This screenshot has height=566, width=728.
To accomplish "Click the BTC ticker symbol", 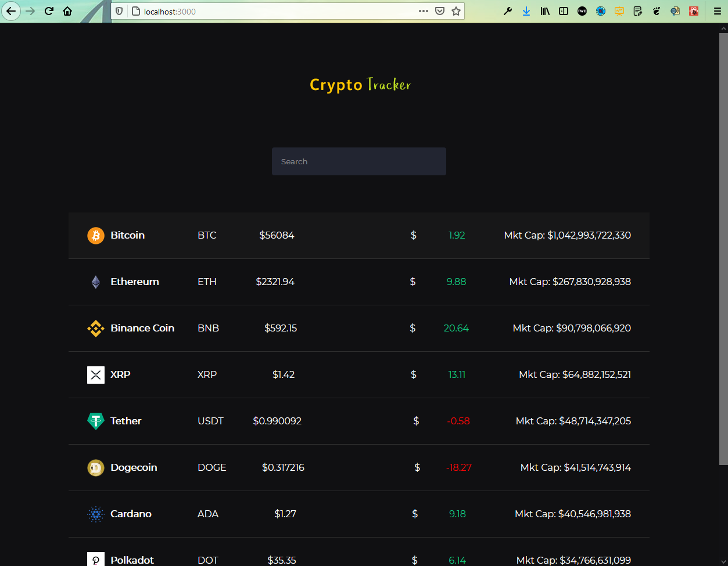I will coord(207,235).
